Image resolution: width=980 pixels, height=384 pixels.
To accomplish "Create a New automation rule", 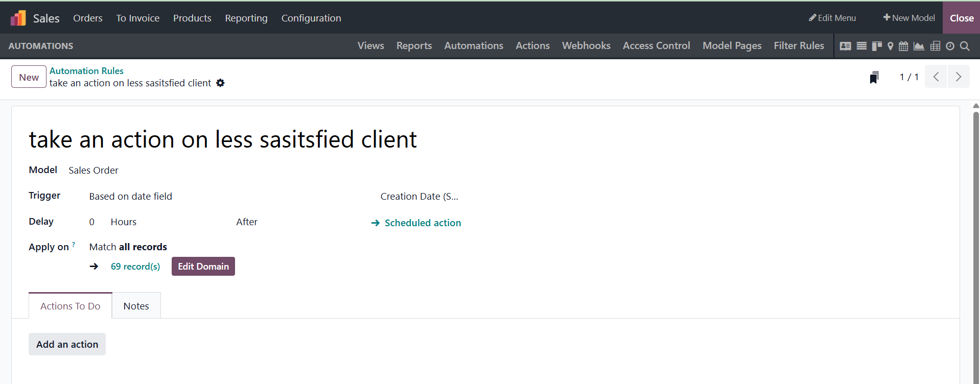I will point(29,77).
